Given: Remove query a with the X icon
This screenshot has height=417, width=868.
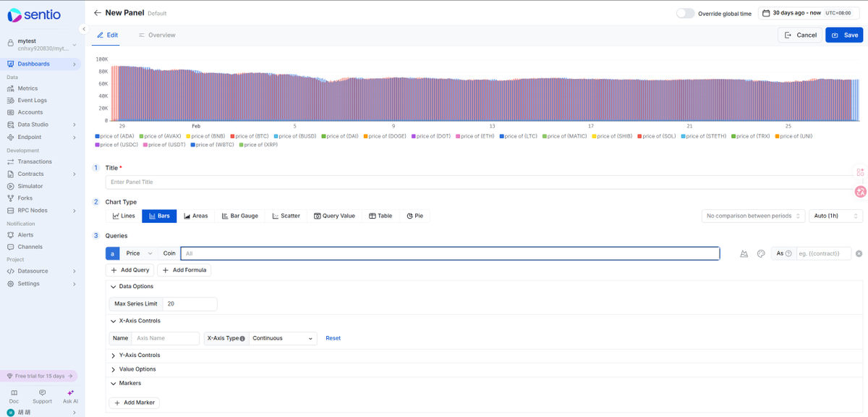Looking at the screenshot, I should 859,253.
